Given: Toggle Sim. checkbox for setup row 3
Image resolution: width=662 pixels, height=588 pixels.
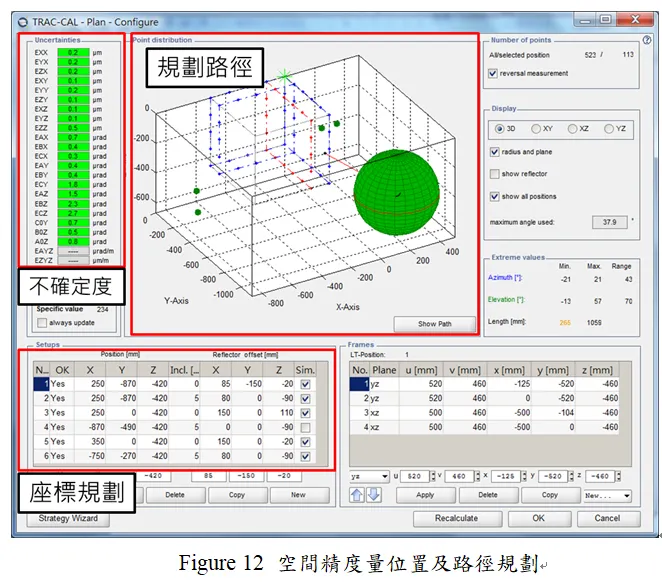Looking at the screenshot, I should coord(305,413).
